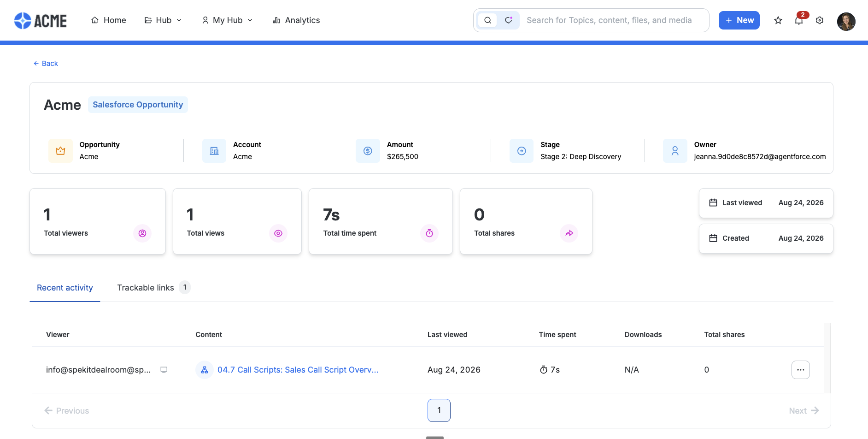Open favorites star icon

tap(778, 20)
